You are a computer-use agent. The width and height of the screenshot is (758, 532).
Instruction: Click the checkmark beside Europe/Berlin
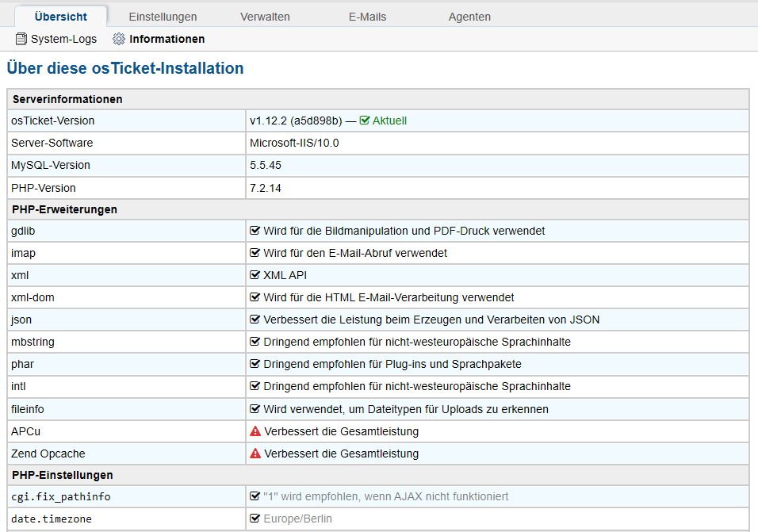pos(255,519)
